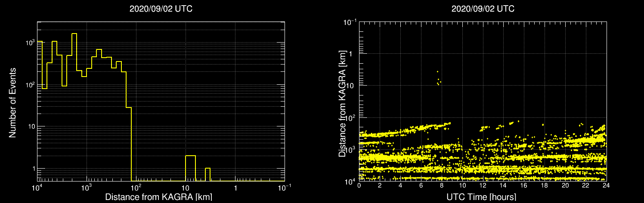
Task: Click the 16 hour tick on UTC Time axis
Action: [x=524, y=185]
